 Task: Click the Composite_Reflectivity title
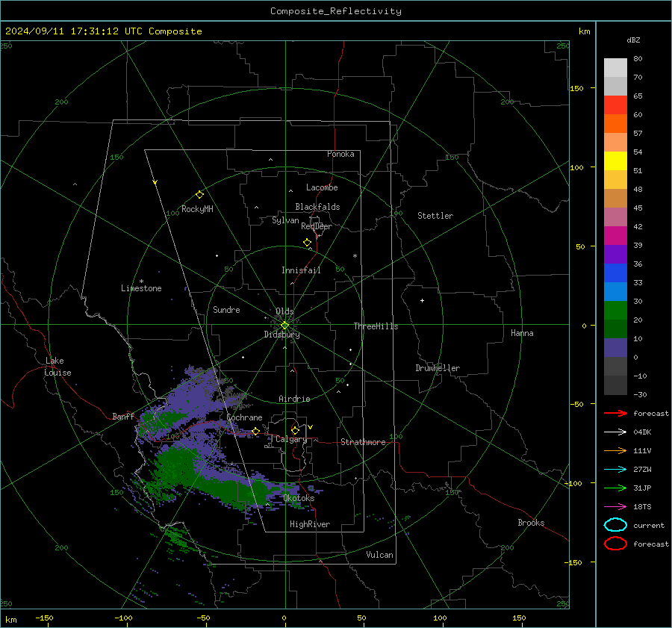[336, 11]
